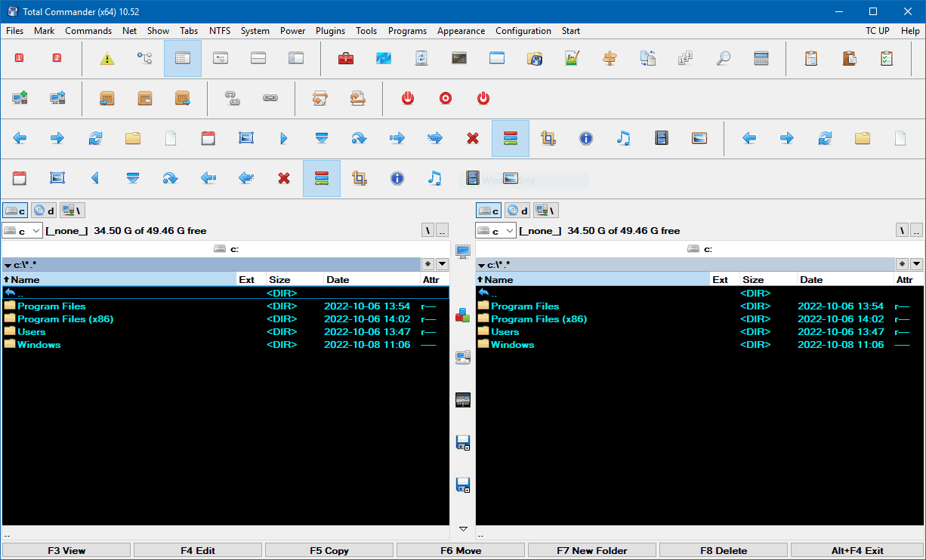Click the colored cubes icon between panels
Viewport: 926px width, 560px height.
point(463,315)
